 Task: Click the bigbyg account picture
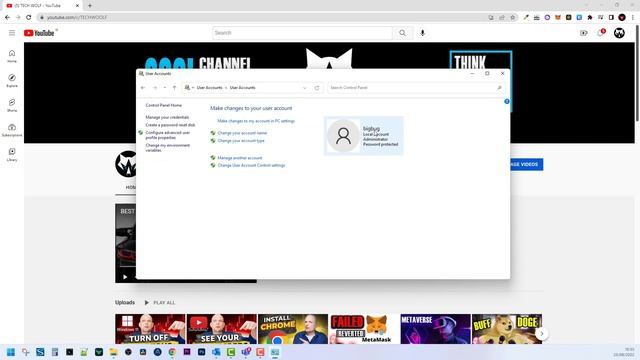coord(343,136)
